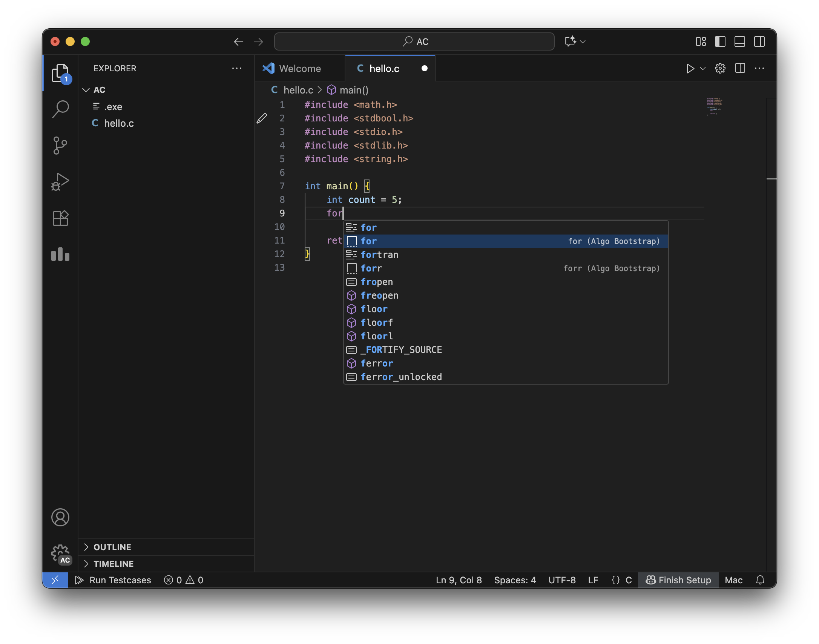Screen dimensions: 819x644
Task: Click the remote window status bar icon
Action: (x=55, y=580)
